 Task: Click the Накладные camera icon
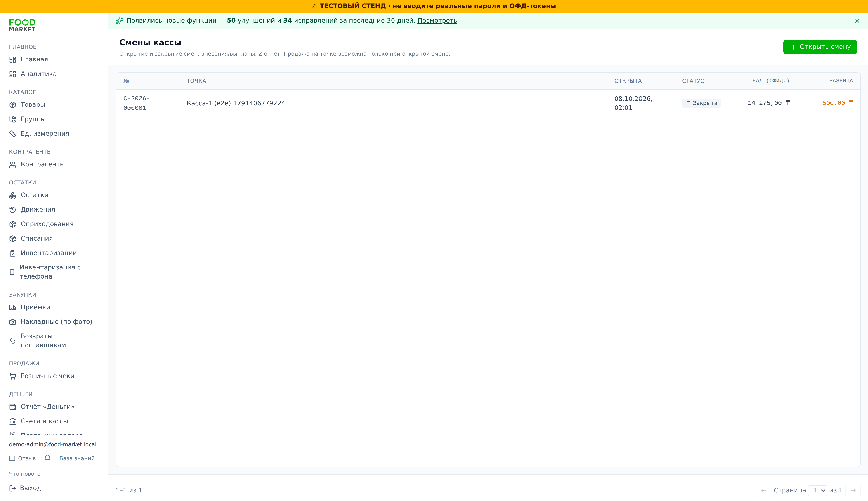(13, 322)
